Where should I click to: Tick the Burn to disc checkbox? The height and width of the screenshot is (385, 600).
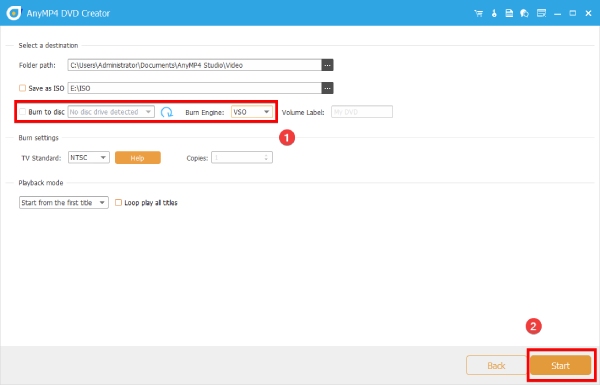click(x=23, y=112)
